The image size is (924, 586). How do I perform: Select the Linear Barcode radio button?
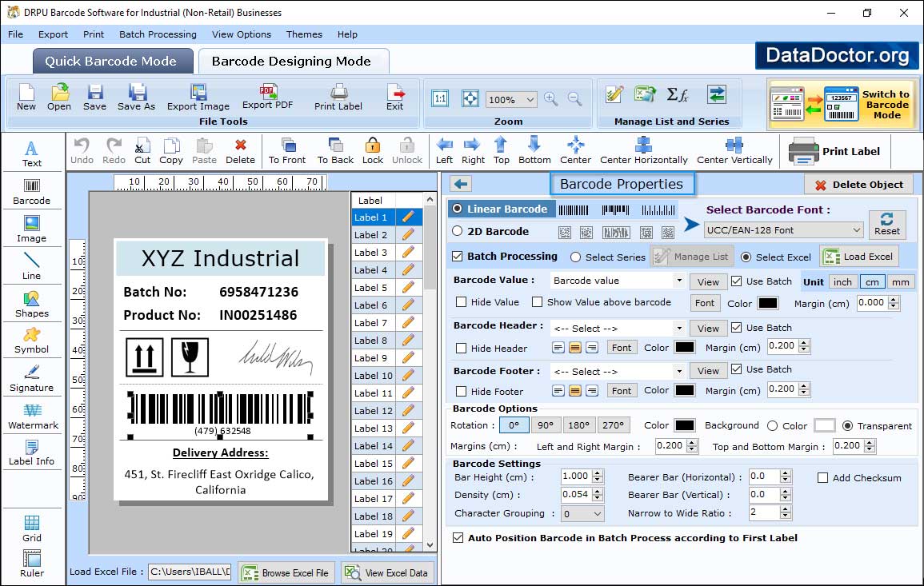(458, 209)
